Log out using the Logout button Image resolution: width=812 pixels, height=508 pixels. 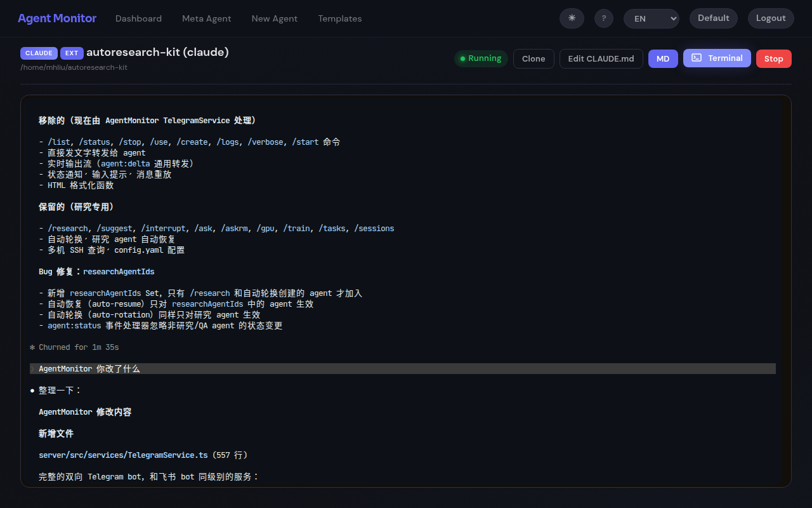click(771, 18)
